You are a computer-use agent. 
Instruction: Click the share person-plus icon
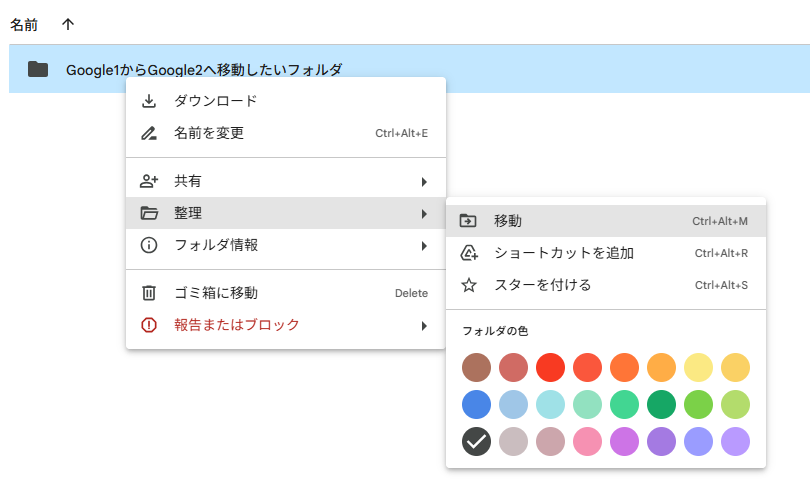(x=149, y=181)
